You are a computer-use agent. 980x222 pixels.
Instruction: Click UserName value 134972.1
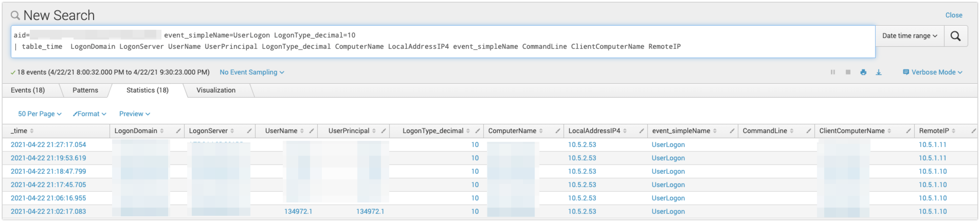tap(298, 212)
